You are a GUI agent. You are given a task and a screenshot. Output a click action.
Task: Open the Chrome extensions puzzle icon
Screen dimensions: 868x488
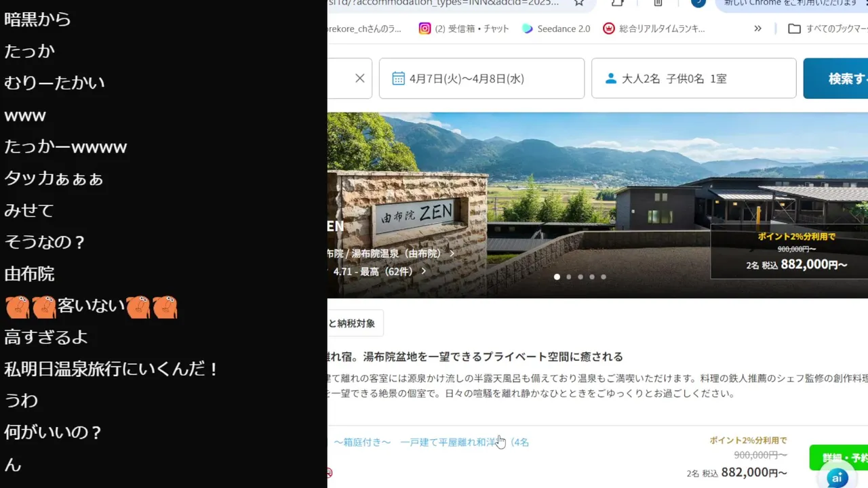coord(617,3)
